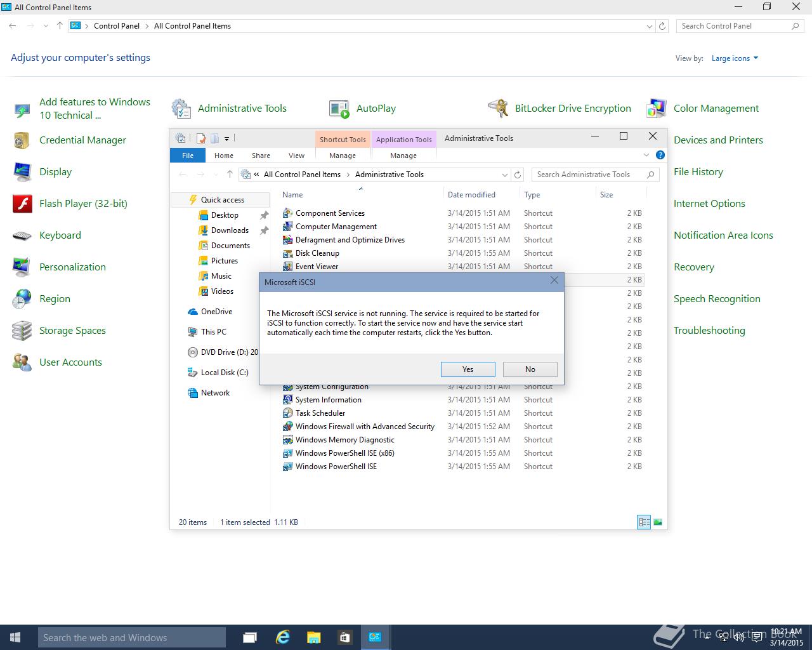The width and height of the screenshot is (812, 650).
Task: Launch Internet Explorer from the taskbar
Action: click(282, 637)
